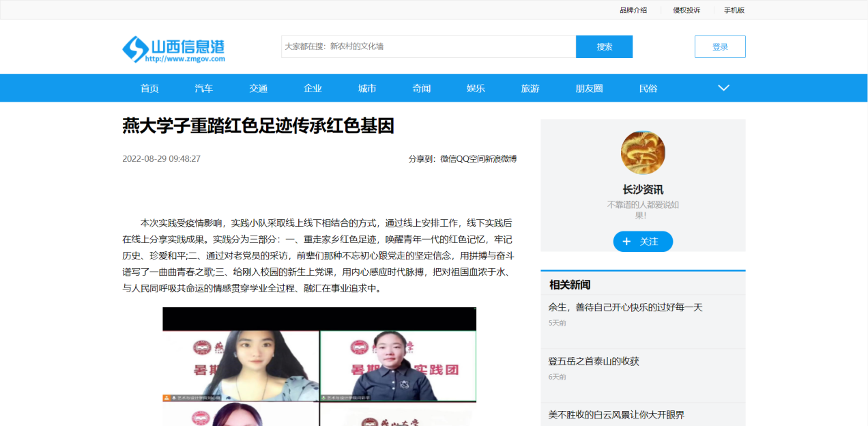Click the 侵权投诉 link

[x=686, y=10]
